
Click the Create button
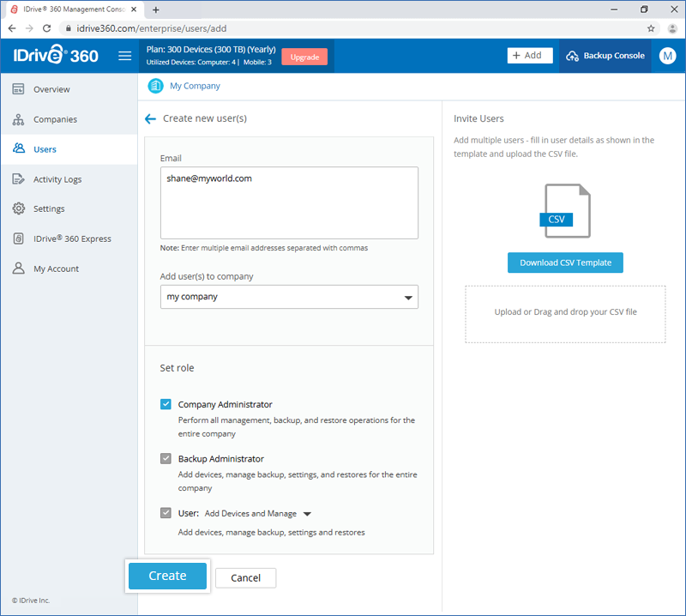pos(167,576)
